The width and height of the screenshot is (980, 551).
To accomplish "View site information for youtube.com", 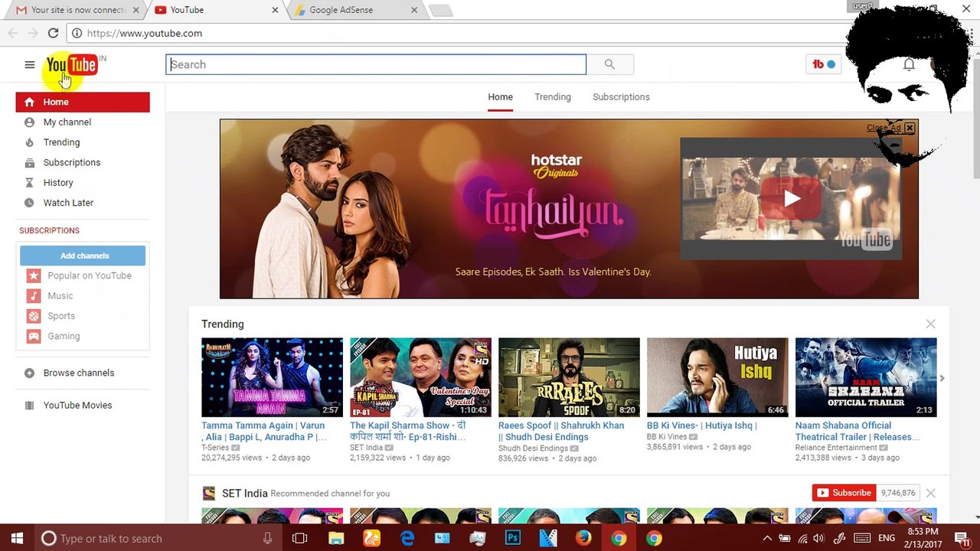I will click(x=77, y=33).
